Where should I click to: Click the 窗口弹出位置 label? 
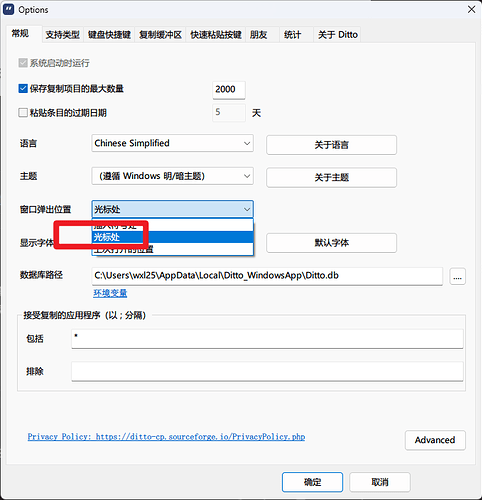pos(45,209)
